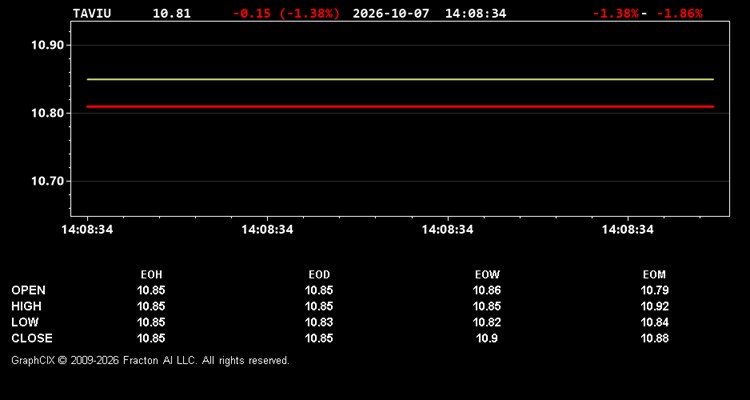Select the EOW HIGH value 10.85
750x400 pixels.
487,306
